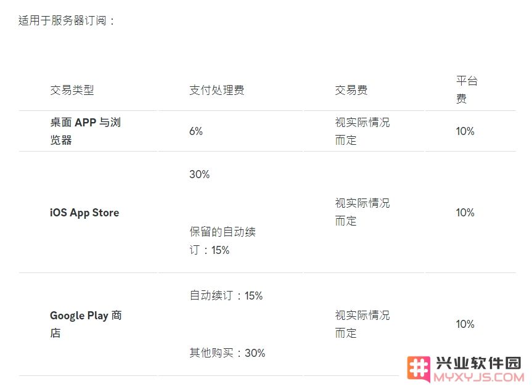Click the pink hashtag watermark logo icon
532x392 pixels.
coord(419,369)
